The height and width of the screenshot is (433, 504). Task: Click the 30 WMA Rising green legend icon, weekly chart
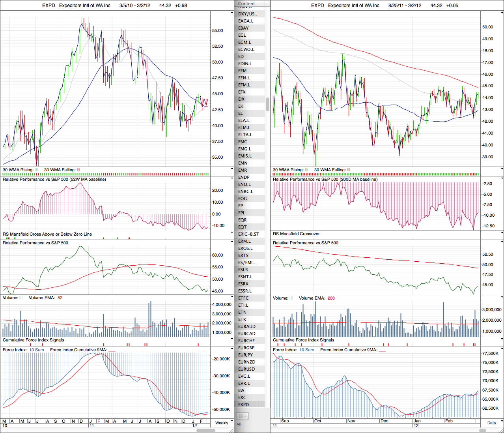click(x=37, y=170)
